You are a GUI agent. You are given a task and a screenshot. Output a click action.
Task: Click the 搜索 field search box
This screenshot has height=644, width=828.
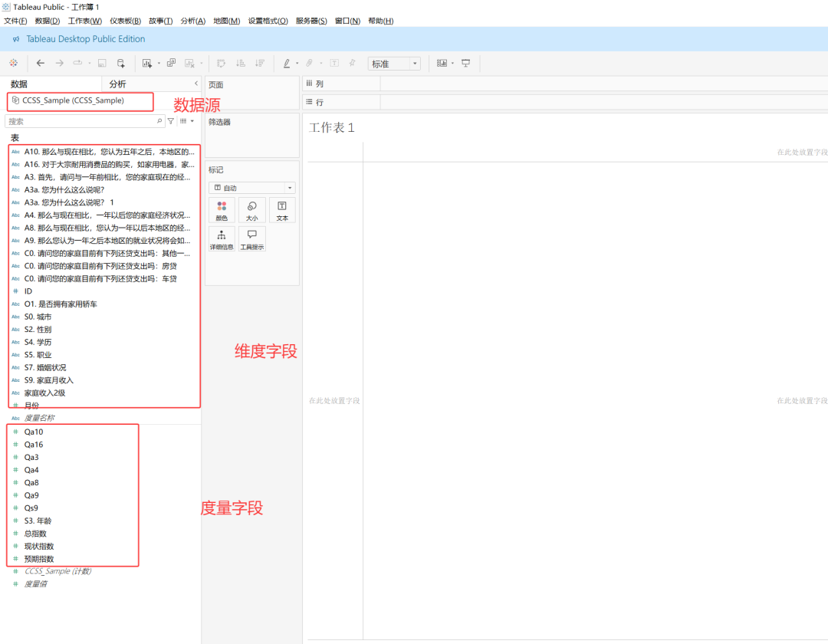[84, 121]
